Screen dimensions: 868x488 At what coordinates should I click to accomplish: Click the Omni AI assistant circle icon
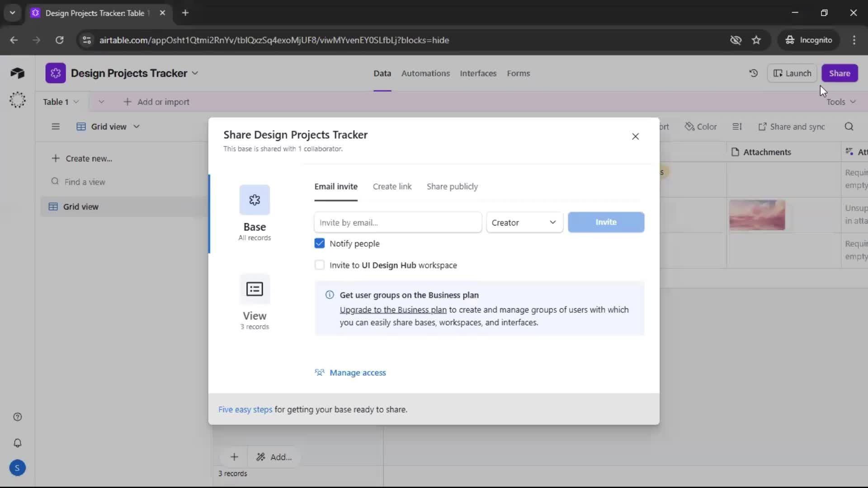tap(17, 100)
